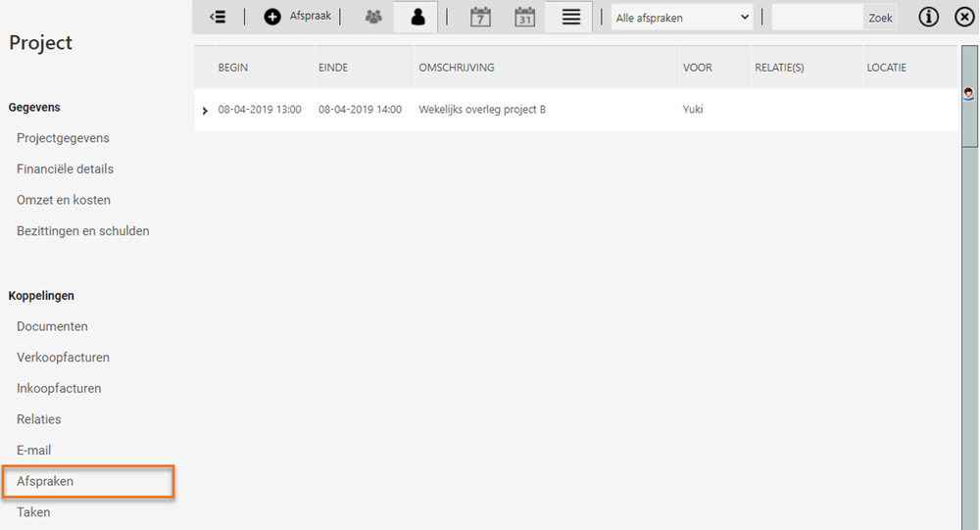Switch to the list view

pos(570,17)
